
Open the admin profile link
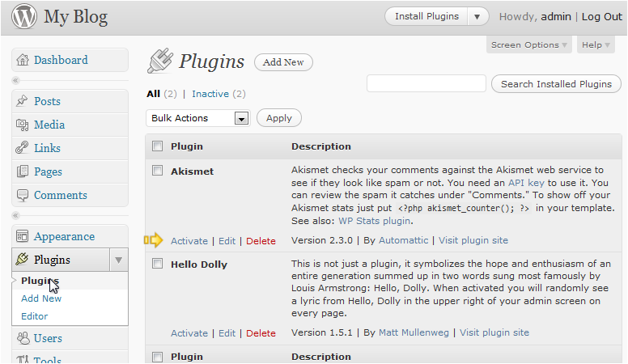tap(556, 17)
